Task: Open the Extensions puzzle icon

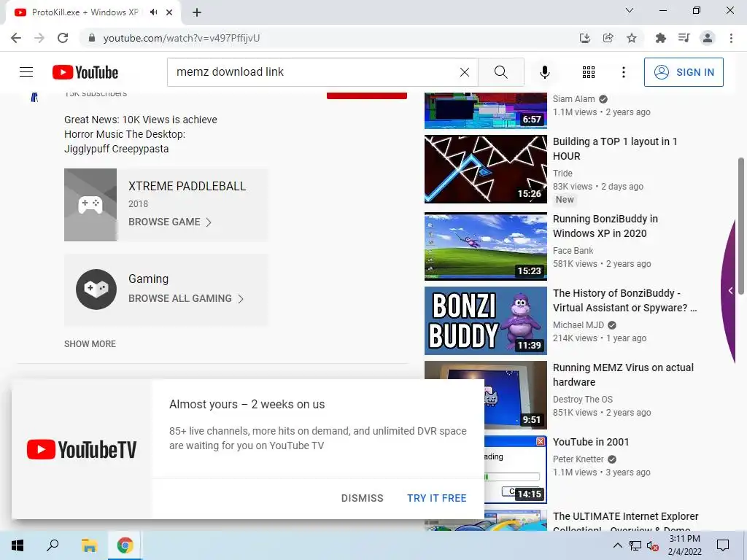Action: click(x=660, y=38)
